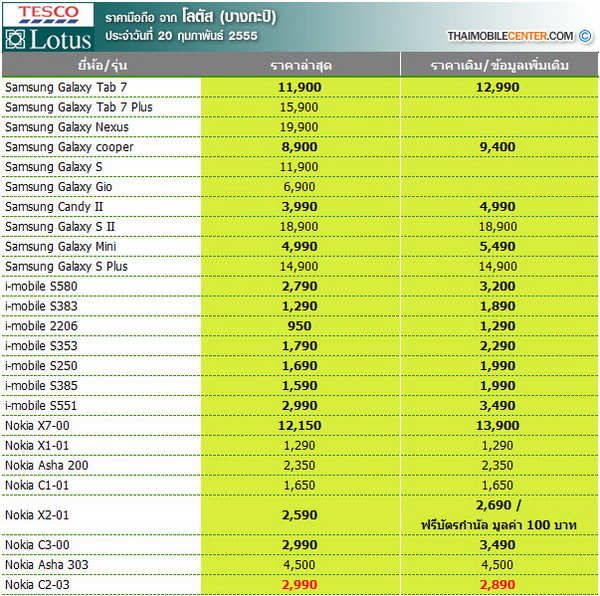600x596 pixels.
Task: Click the Nokia C1-01 model name
Action: [37, 485]
